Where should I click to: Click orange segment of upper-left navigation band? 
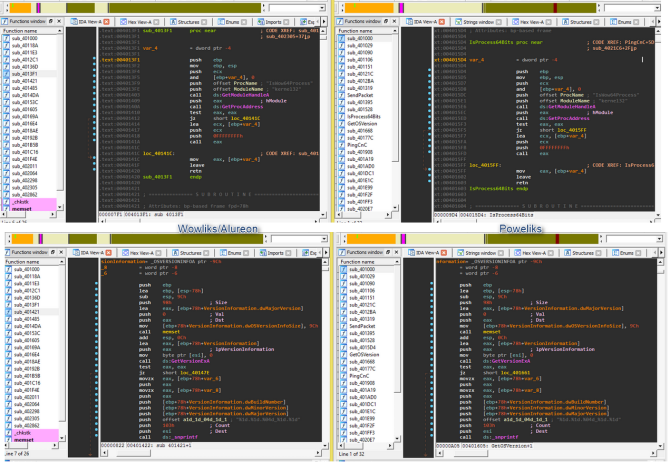coord(20,8)
